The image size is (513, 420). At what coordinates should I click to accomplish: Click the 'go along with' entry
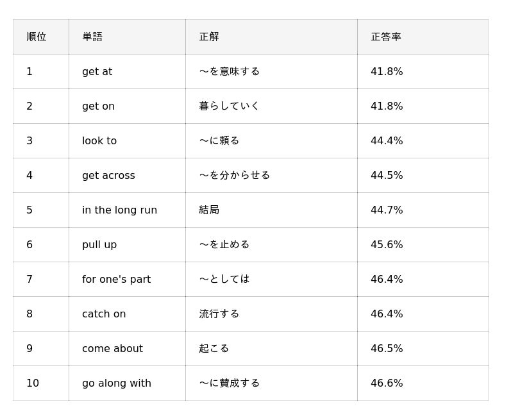[x=127, y=383]
